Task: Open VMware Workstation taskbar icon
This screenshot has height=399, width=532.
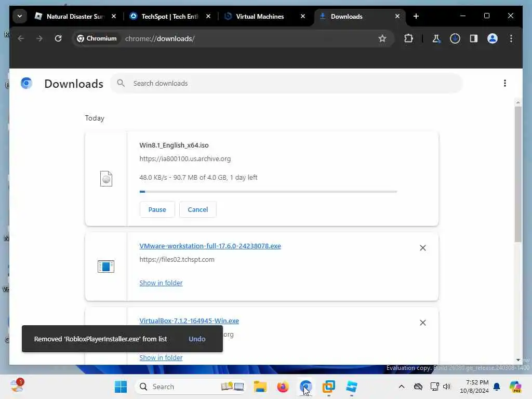Action: 328,387
